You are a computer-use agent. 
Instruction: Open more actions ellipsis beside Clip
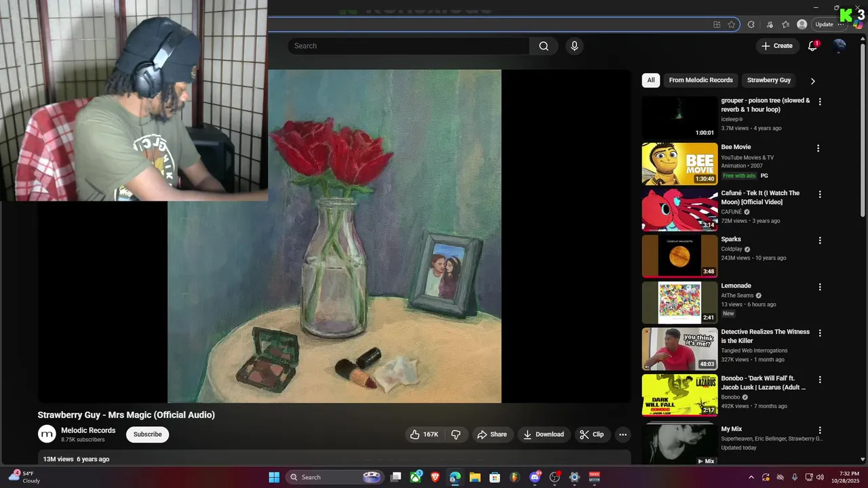(623, 434)
